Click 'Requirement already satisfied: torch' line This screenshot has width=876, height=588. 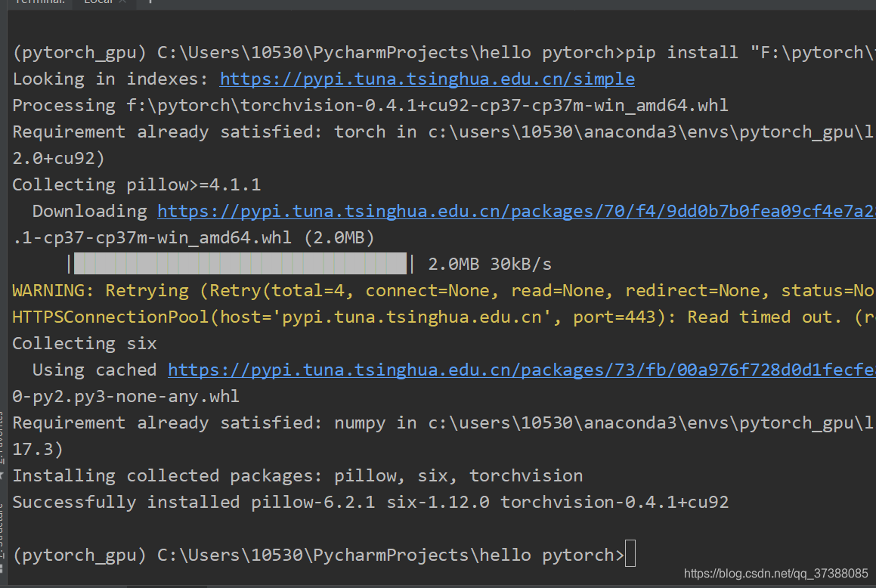[444, 132]
